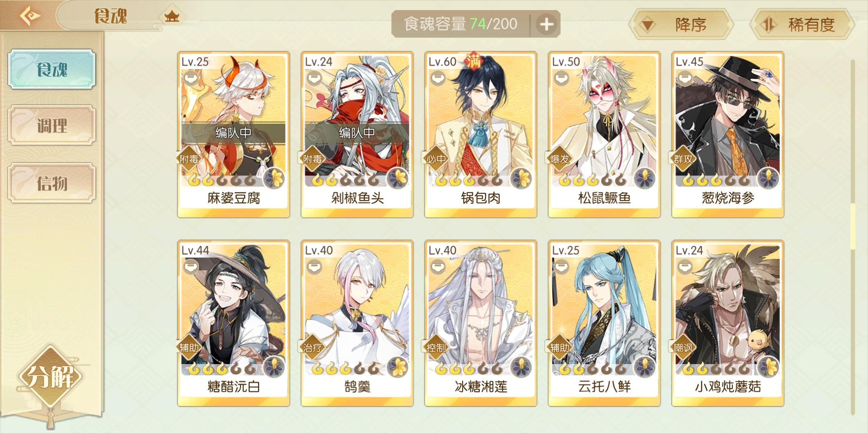Click the 满 badge on 锅包肉
Image resolution: width=868 pixels, height=434 pixels.
(473, 61)
